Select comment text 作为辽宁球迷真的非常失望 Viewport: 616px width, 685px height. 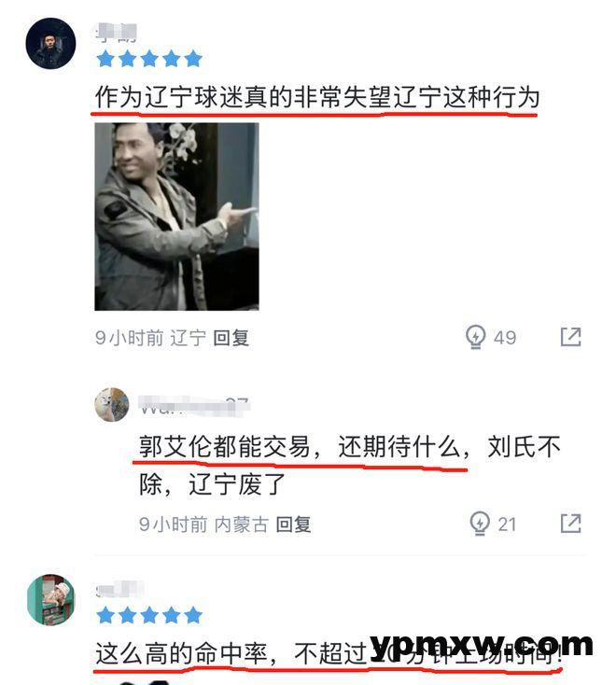(x=244, y=97)
